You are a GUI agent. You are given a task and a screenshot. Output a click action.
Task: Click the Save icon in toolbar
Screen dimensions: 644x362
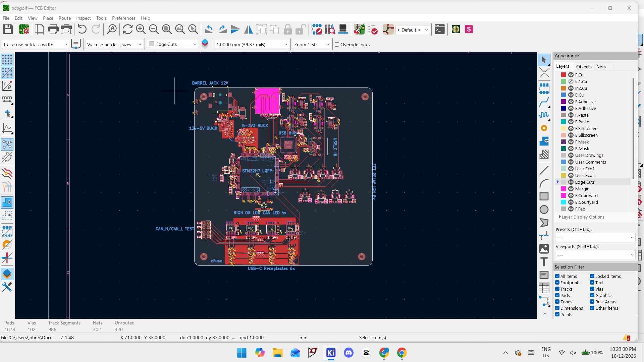point(8,29)
